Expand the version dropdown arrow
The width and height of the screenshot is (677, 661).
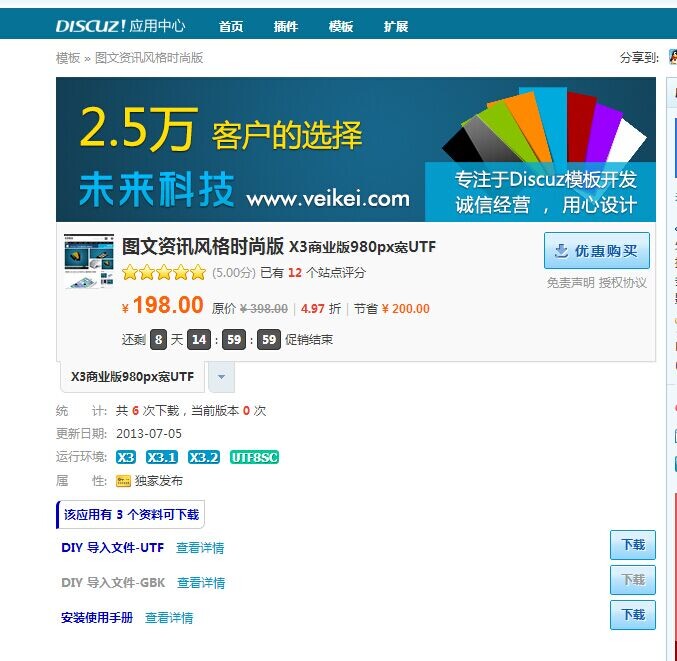point(221,377)
